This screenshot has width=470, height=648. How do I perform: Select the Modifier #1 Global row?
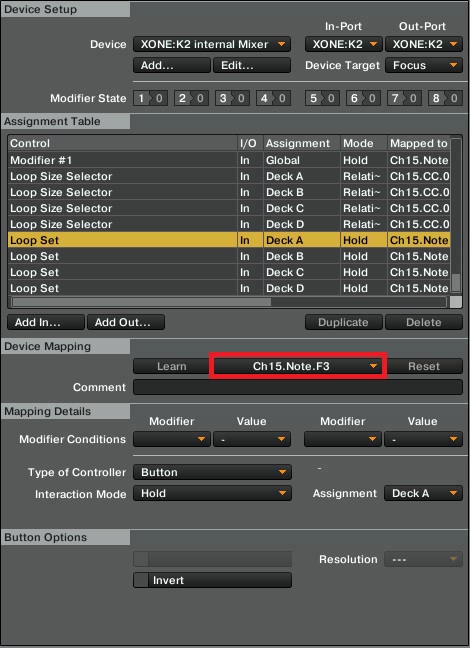click(x=229, y=160)
